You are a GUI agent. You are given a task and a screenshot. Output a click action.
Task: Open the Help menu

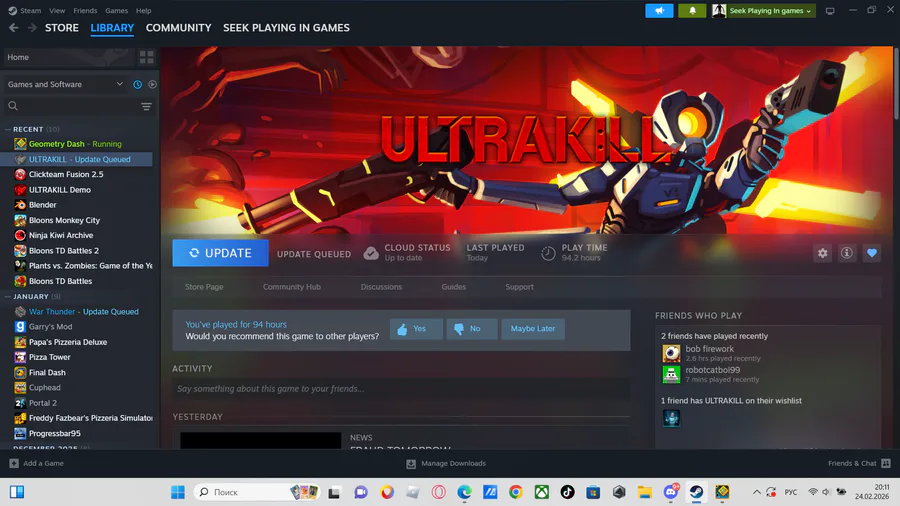[x=143, y=10]
